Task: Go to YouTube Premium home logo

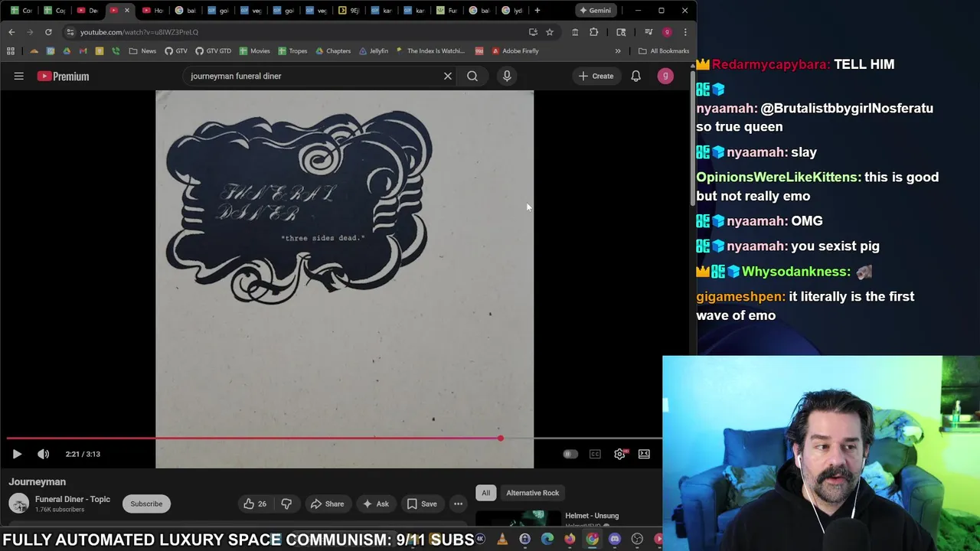Action: click(63, 76)
